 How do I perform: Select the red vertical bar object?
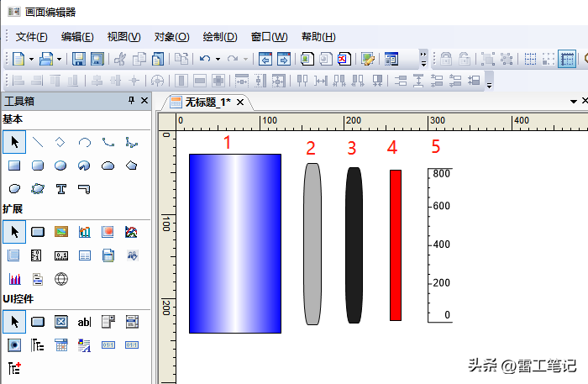[396, 245]
